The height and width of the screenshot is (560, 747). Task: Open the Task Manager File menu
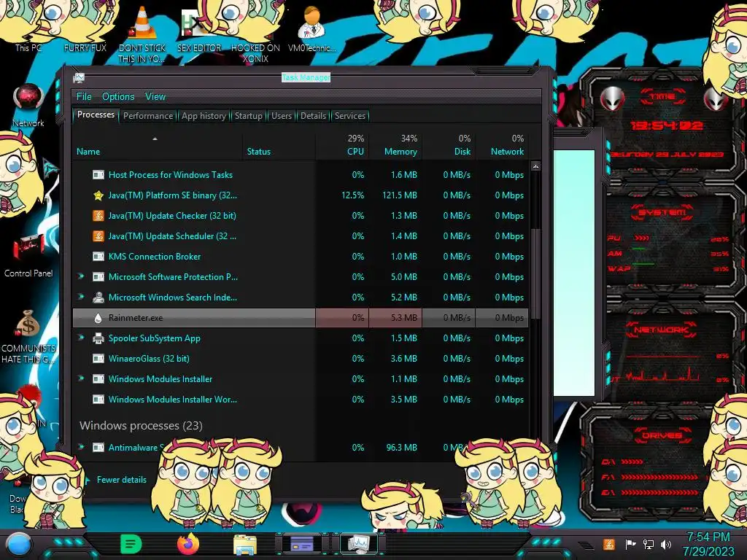tap(84, 97)
